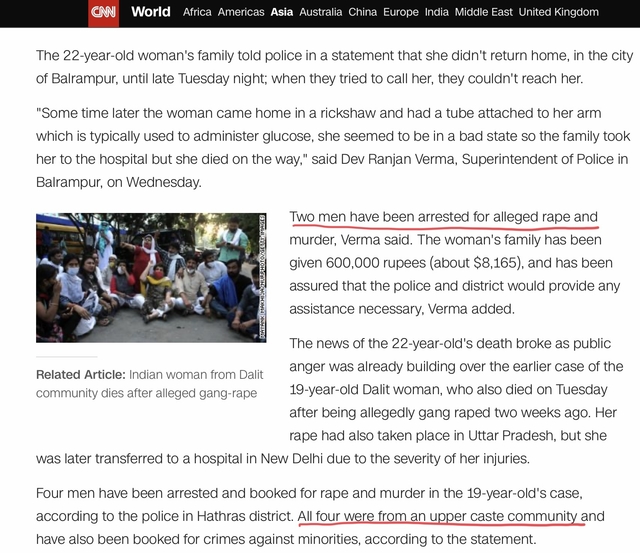Click the vertical photo credit on image
This screenshot has height=553, width=640.
coord(261,277)
